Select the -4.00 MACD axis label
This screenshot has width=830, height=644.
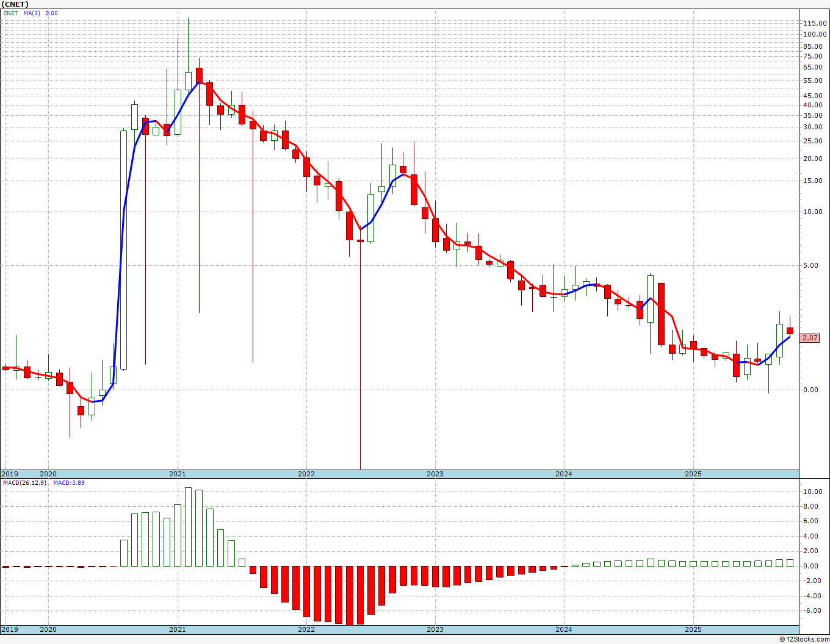(811, 596)
